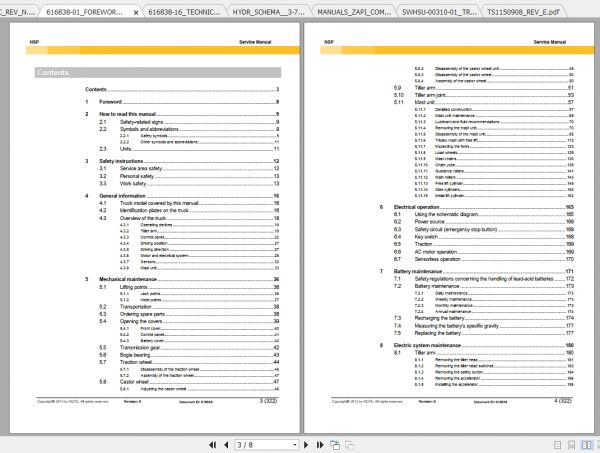The image size is (600, 453).
Task: Click the 'Replacing the battery' entry
Action: 438,333
